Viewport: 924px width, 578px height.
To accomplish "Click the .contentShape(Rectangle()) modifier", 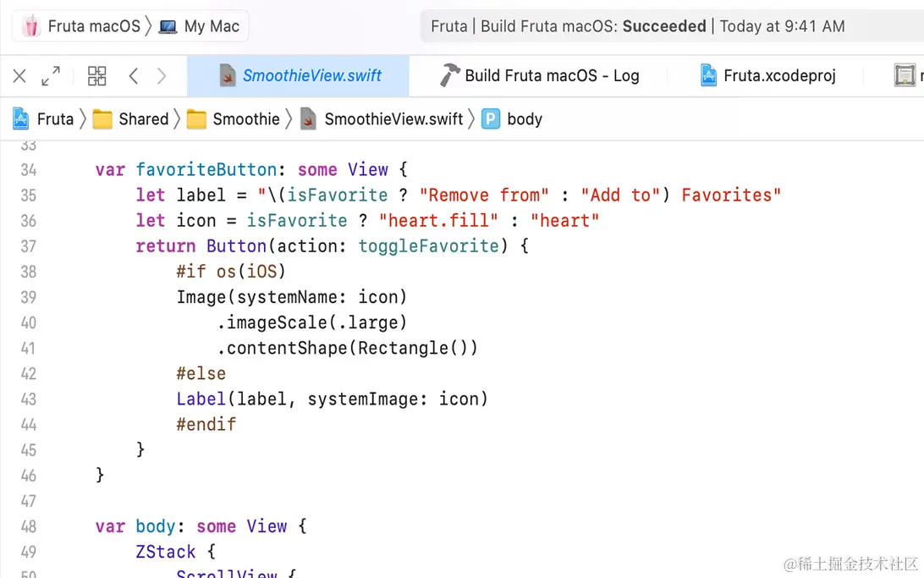I will click(347, 348).
